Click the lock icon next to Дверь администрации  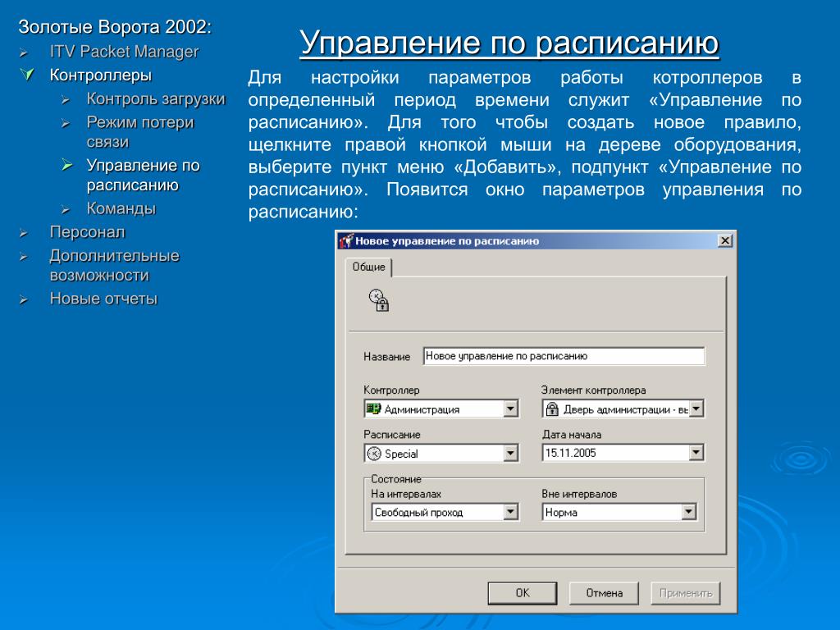coord(552,409)
